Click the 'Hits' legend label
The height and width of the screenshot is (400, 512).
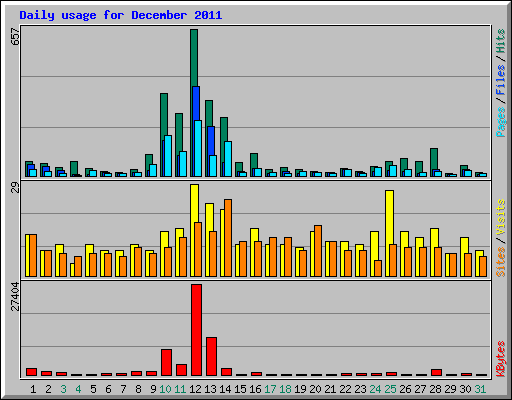click(x=501, y=41)
